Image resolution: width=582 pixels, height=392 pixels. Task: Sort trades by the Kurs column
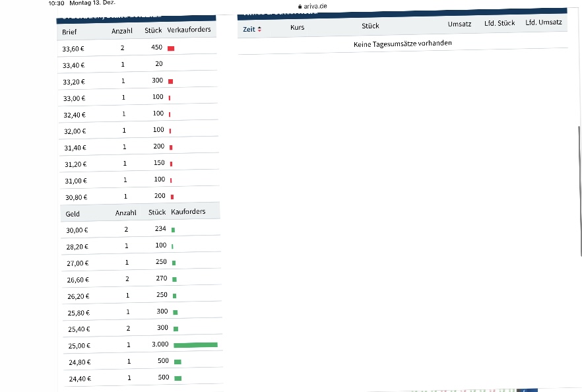pos(297,28)
